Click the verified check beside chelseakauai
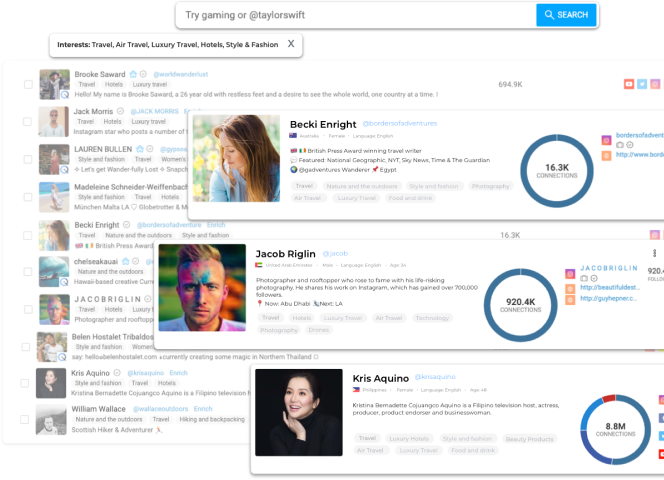The width and height of the screenshot is (664, 480). 136,261
